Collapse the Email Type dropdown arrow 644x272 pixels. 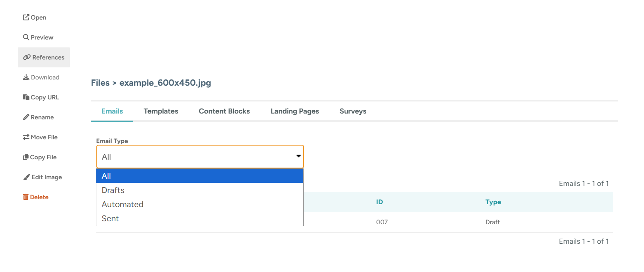(298, 156)
